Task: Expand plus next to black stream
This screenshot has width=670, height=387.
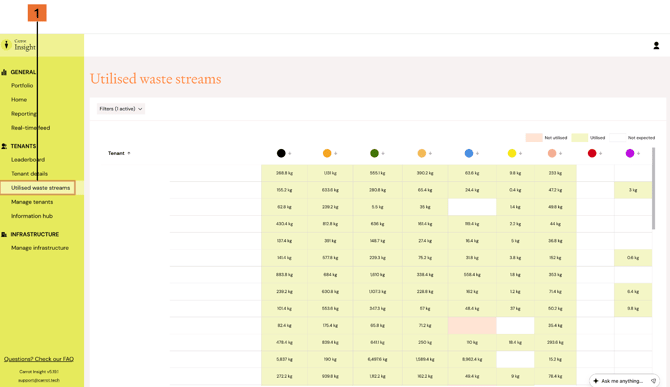Action: [290, 153]
